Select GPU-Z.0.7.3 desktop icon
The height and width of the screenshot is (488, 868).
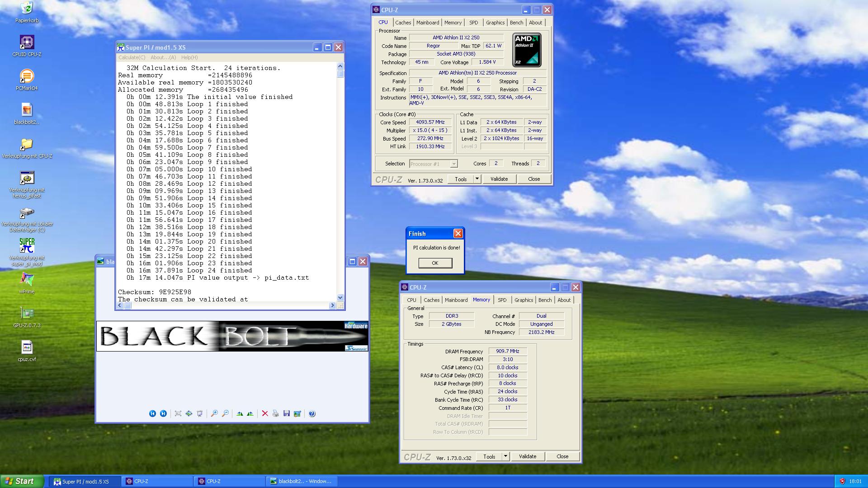27,317
